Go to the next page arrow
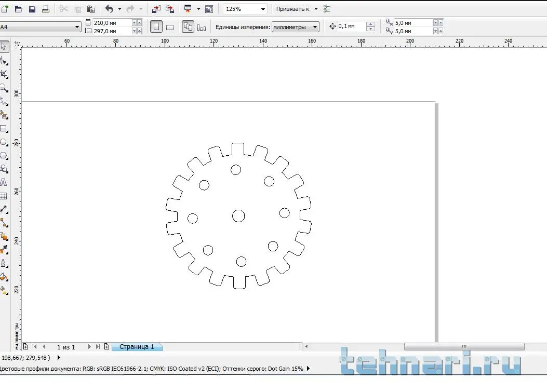547x392 pixels. click(89, 347)
